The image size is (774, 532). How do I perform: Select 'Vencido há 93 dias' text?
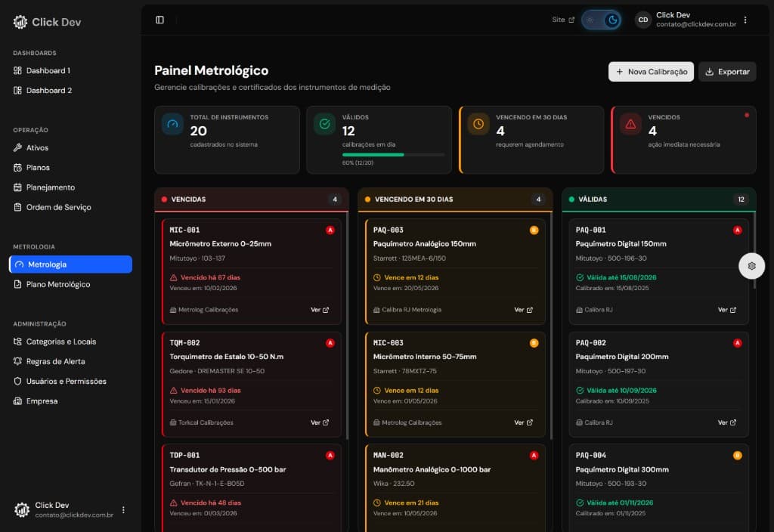pos(210,391)
